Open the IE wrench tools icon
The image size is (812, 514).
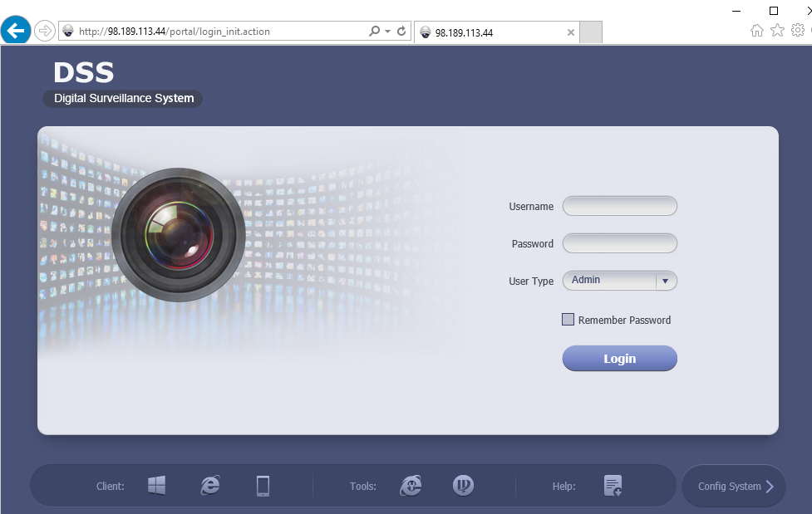click(411, 486)
